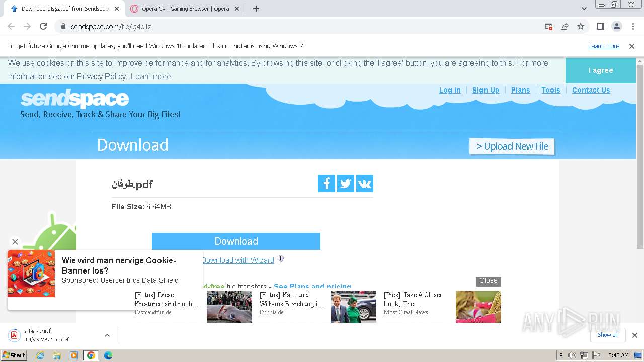644x362 pixels.
Task: Open the Log In link
Action: point(450,90)
